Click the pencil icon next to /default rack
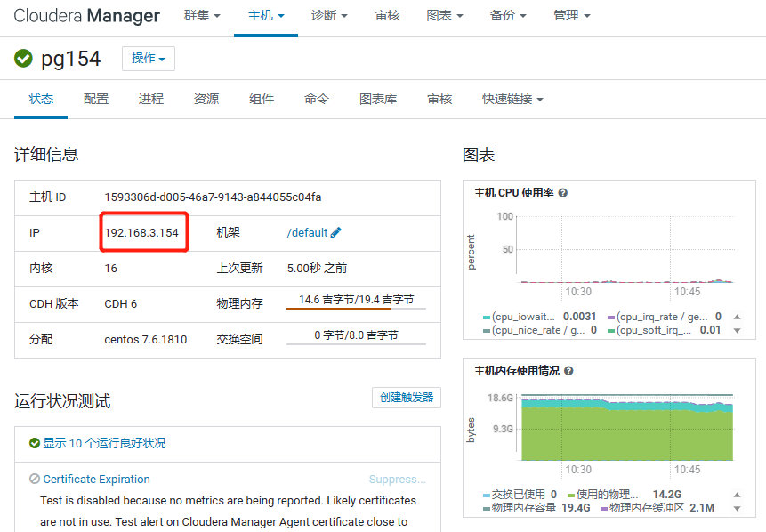 click(336, 232)
